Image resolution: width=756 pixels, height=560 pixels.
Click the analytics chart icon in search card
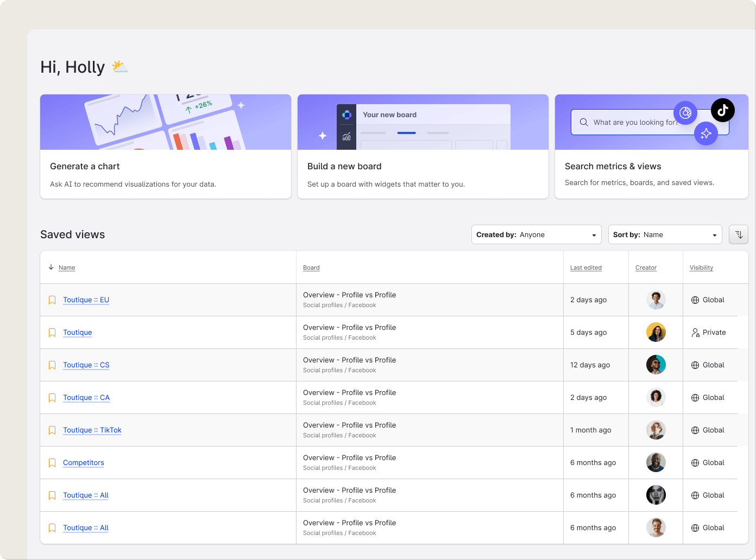point(685,113)
